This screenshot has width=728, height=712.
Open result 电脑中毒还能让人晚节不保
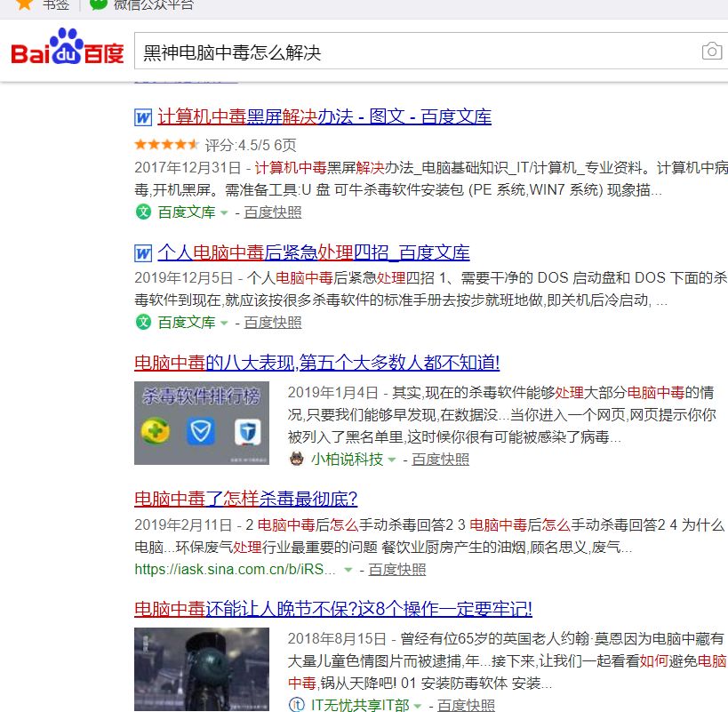click(x=332, y=609)
